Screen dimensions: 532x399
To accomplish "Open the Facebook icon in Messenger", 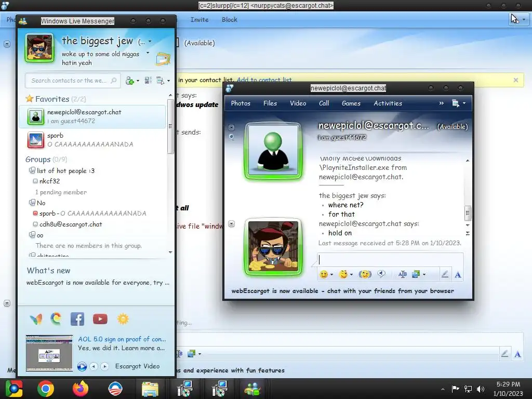I will point(77,319).
